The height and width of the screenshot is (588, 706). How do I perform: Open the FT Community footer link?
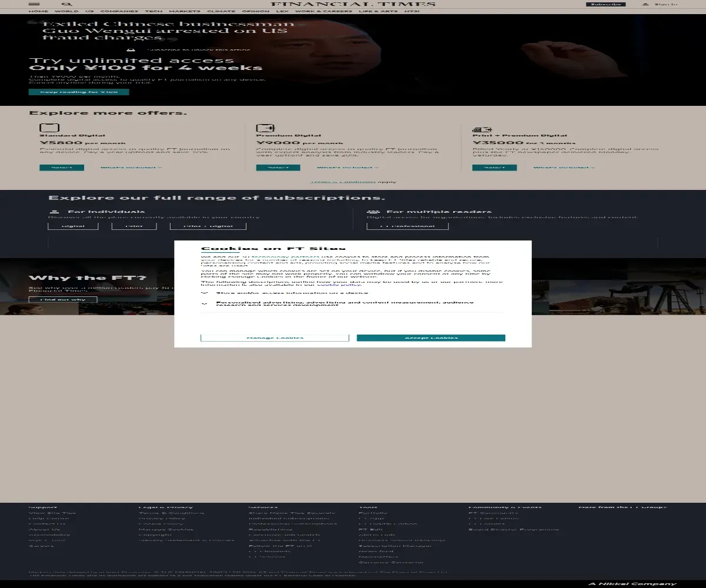[x=493, y=513]
